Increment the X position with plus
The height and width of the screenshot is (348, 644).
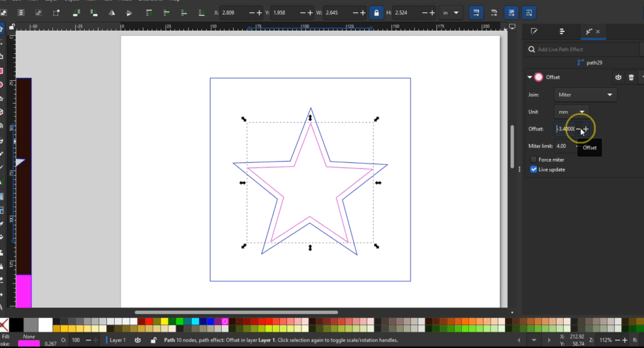pyautogui.click(x=260, y=12)
